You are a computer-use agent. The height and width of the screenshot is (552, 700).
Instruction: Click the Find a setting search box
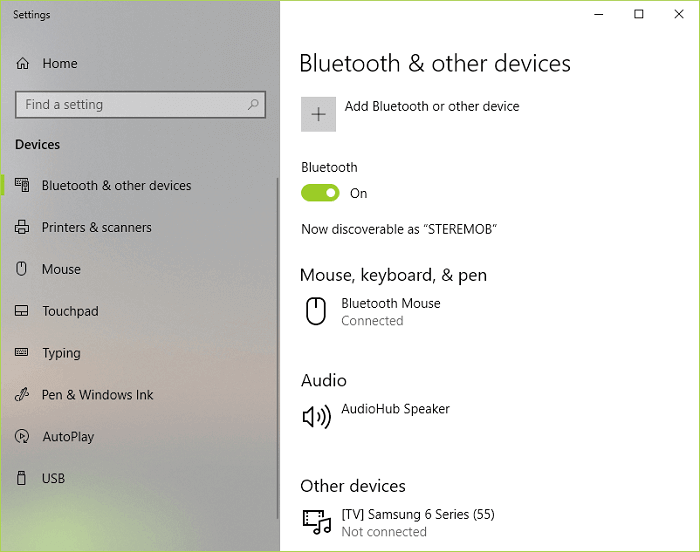[130, 105]
